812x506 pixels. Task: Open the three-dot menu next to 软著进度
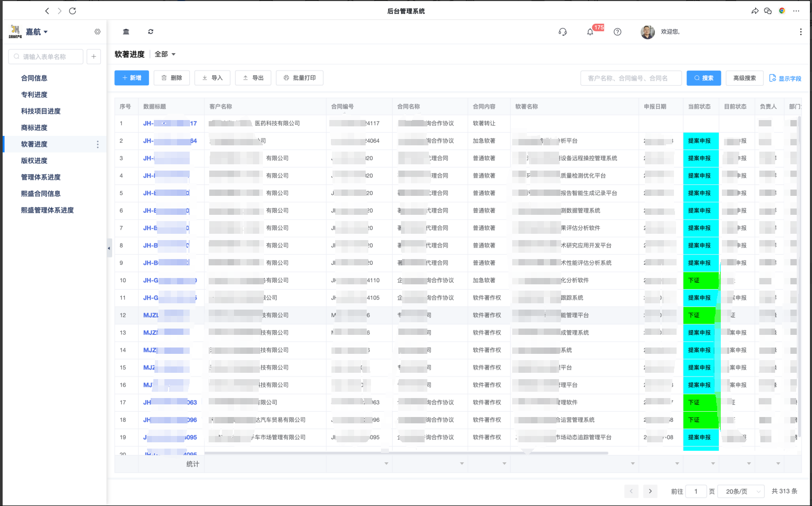pyautogui.click(x=97, y=144)
